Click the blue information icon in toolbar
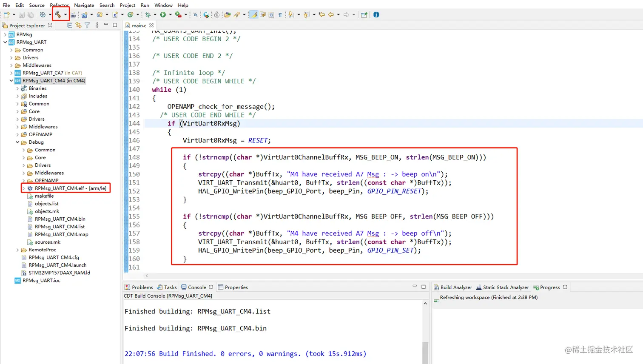This screenshot has height=364, width=643. pyautogui.click(x=376, y=14)
